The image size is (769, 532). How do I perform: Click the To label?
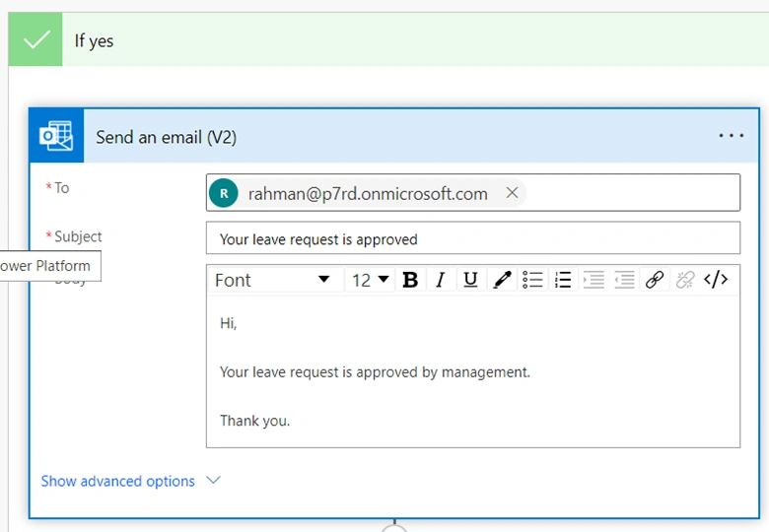click(62, 187)
